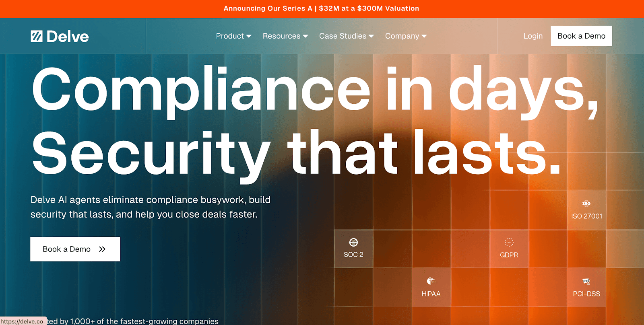
Task: Click the ISO 27001 badge icon
Action: tap(586, 203)
